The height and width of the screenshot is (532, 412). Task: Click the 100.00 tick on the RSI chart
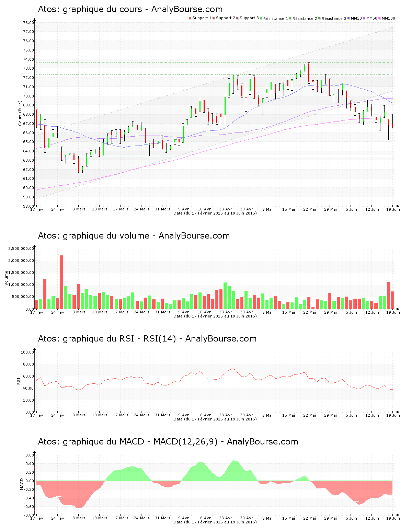(x=27, y=352)
